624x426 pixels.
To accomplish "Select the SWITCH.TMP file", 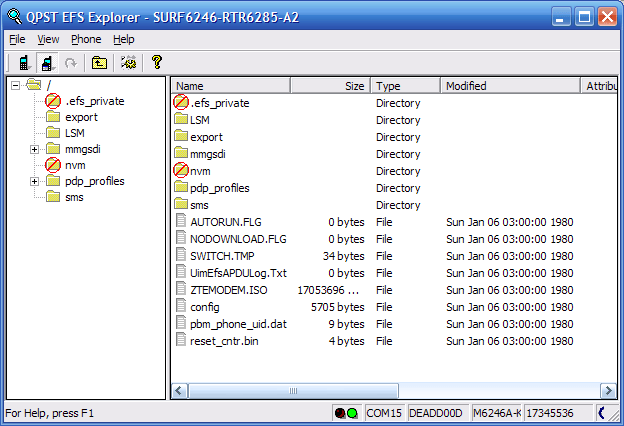I will [x=222, y=256].
